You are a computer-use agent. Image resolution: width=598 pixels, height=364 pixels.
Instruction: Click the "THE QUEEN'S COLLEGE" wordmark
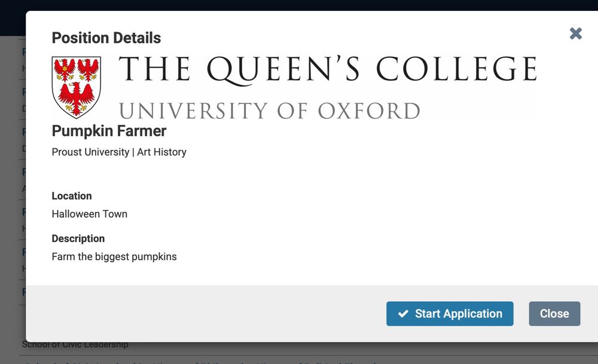click(328, 68)
